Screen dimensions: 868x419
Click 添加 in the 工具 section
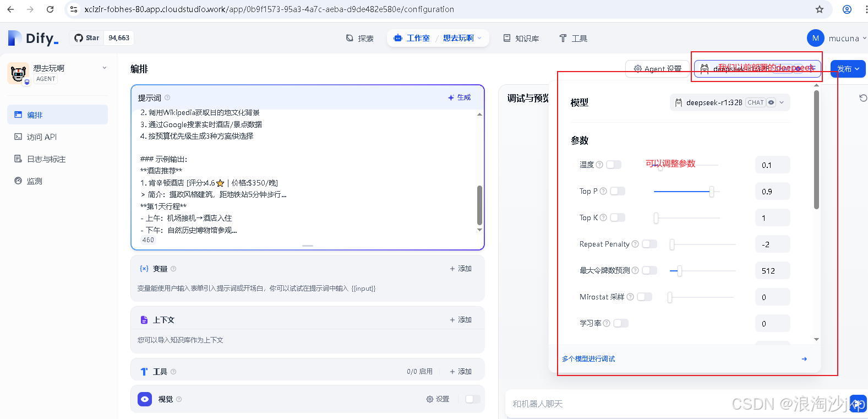[461, 372]
